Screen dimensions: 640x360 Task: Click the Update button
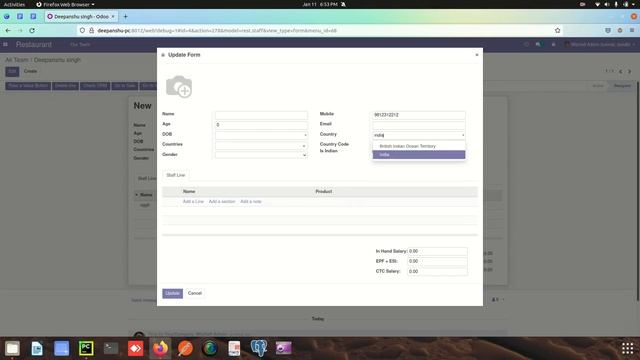coord(173,293)
